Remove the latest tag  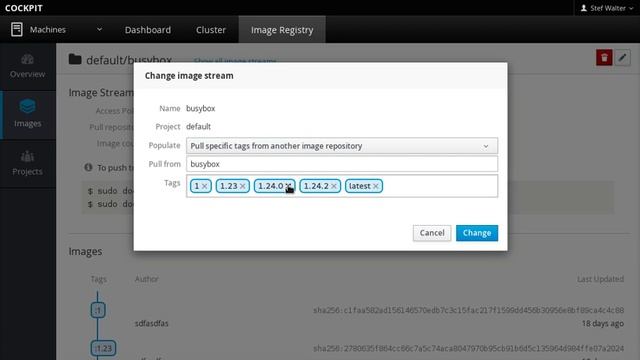pyautogui.click(x=376, y=187)
